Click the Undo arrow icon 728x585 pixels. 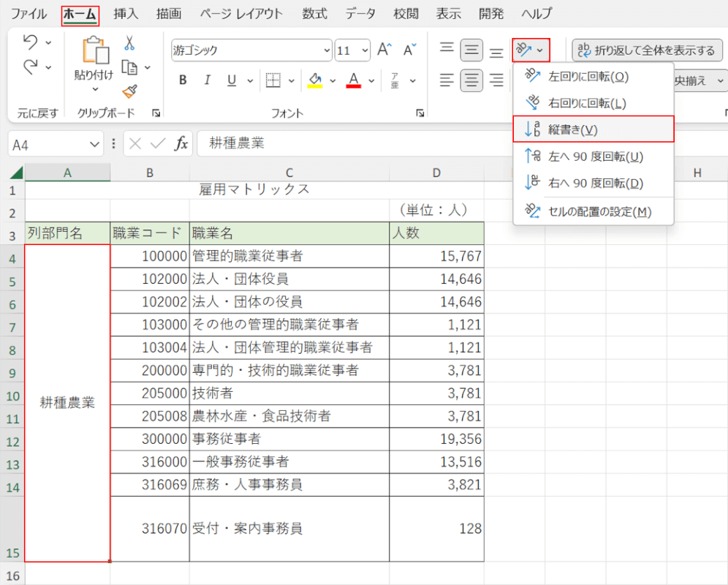[x=31, y=42]
